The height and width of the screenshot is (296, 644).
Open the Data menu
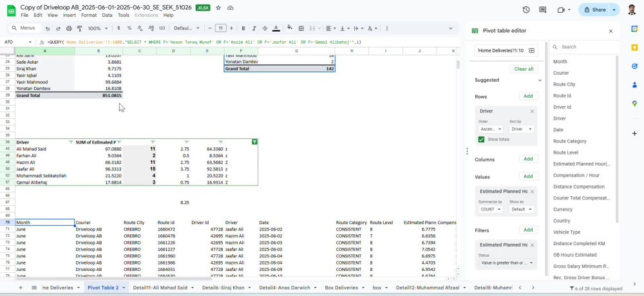pos(107,15)
